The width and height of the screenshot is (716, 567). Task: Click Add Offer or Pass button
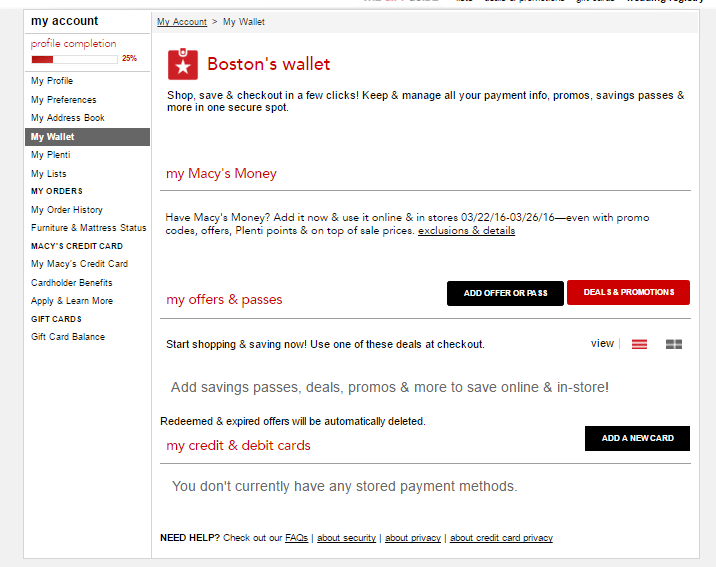[505, 293]
